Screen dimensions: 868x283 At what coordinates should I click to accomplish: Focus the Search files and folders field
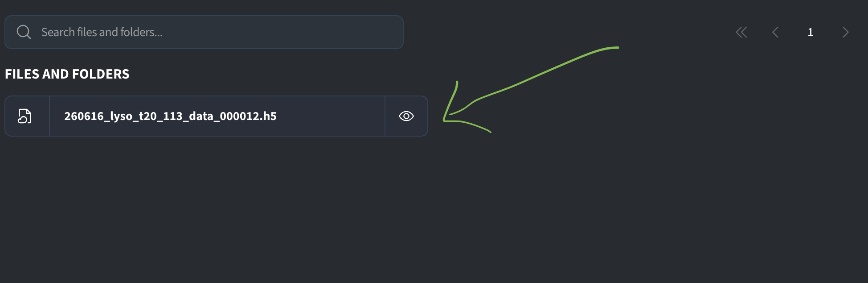[x=204, y=32]
